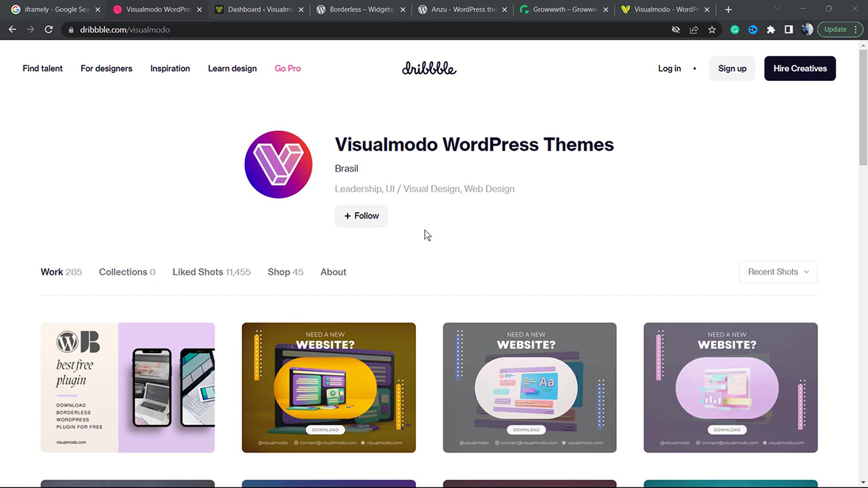Open the Inspiration menu
The height and width of the screenshot is (488, 868).
(170, 68)
